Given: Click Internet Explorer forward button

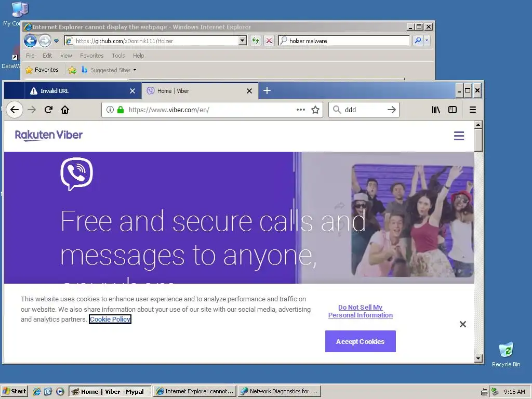Looking at the screenshot, I should click(45, 41).
